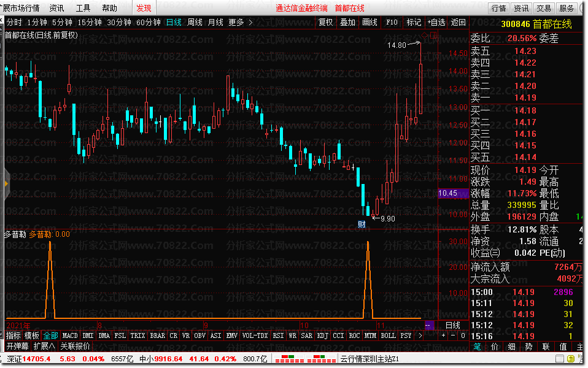Click the chevron right of 更多
Viewport: 588px width, 368px height.
(x=250, y=23)
